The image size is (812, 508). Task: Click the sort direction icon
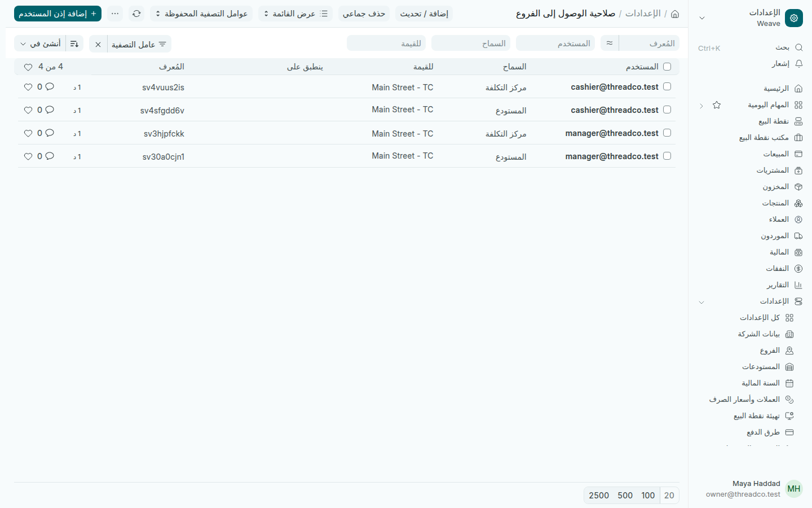coord(74,44)
